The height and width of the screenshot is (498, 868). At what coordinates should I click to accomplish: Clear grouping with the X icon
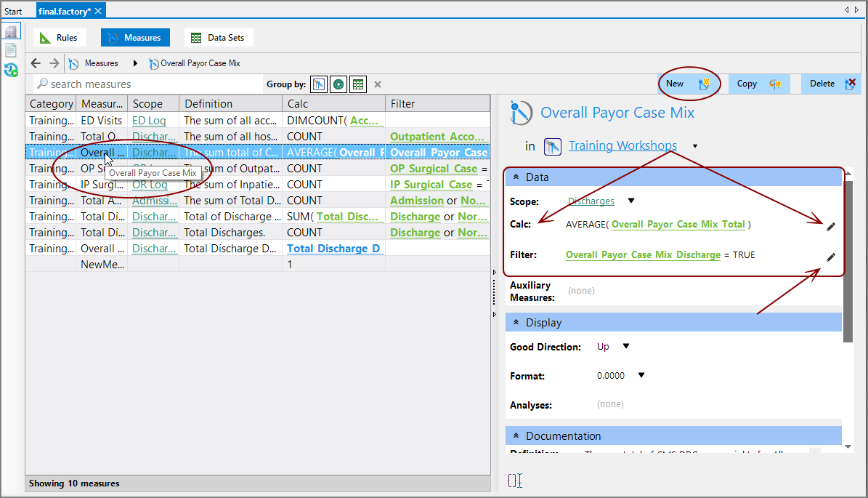(377, 84)
